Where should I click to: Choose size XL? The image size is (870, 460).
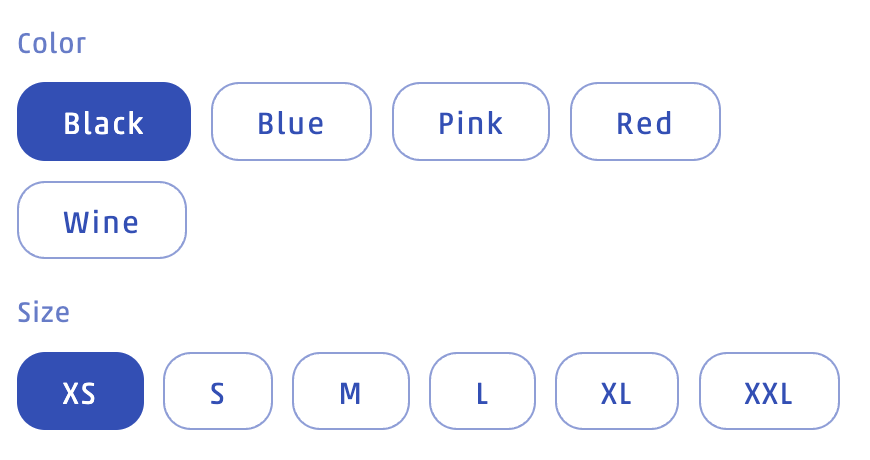point(617,391)
